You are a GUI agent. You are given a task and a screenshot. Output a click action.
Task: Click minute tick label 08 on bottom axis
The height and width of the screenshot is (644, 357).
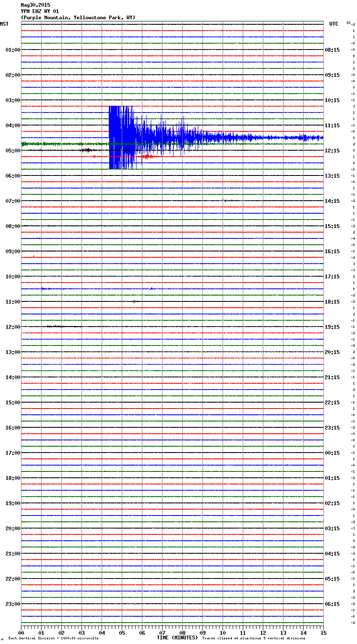pos(182,633)
